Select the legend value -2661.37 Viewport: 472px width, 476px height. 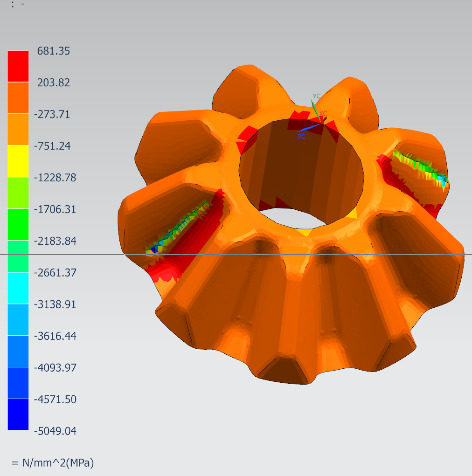point(55,272)
